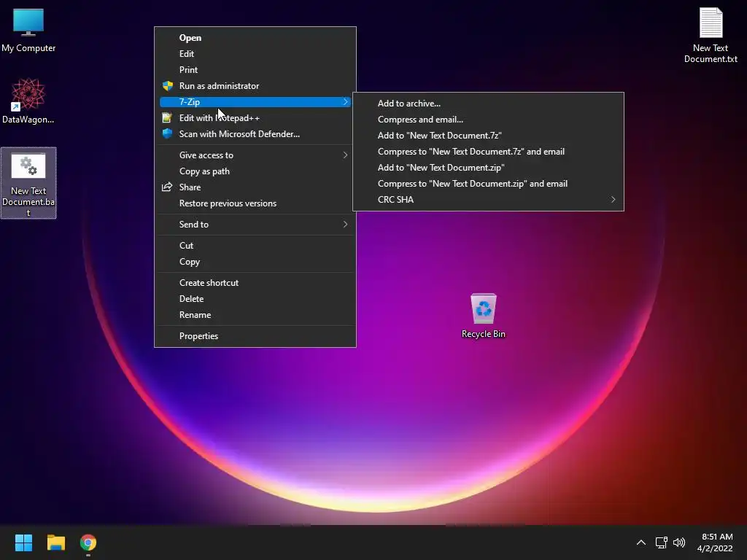The image size is (747, 560).
Task: Select Run as administrator
Action: pos(255,86)
